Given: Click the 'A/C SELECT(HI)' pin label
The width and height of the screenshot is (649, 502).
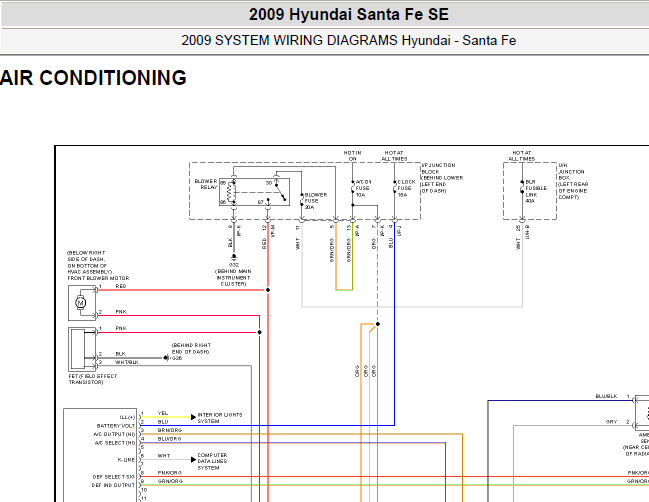Looking at the screenshot, I should tap(115, 443).
